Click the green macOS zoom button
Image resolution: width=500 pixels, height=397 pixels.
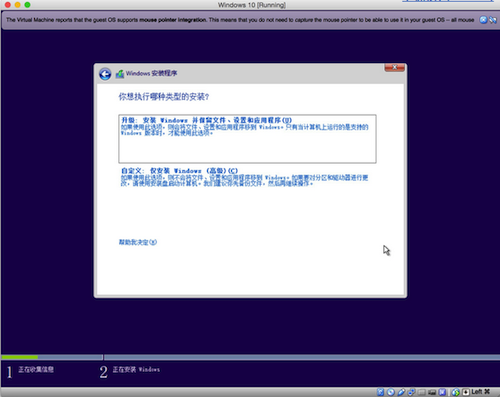click(x=27, y=5)
